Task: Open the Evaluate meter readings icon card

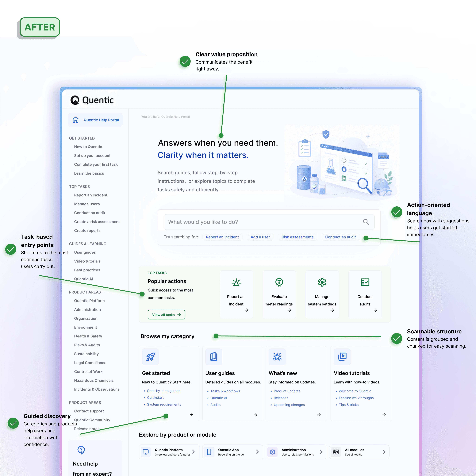Action: [279, 294]
